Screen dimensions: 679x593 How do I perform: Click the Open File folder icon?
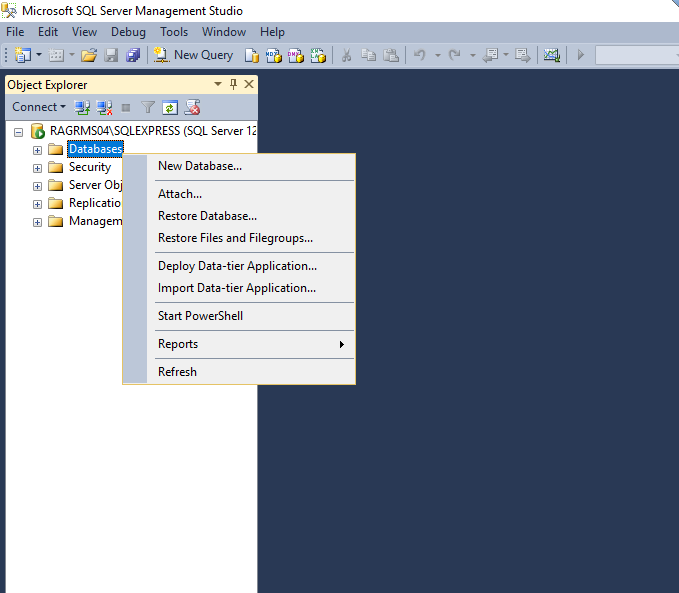pos(89,55)
